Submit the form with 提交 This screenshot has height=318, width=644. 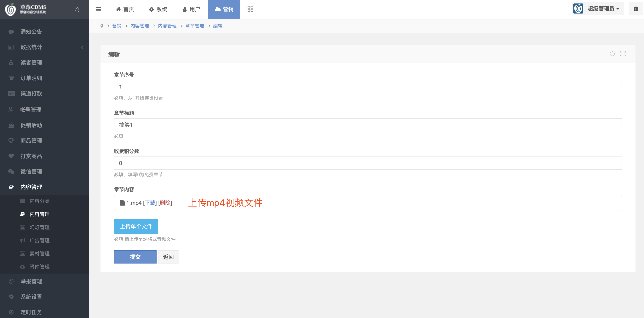135,257
